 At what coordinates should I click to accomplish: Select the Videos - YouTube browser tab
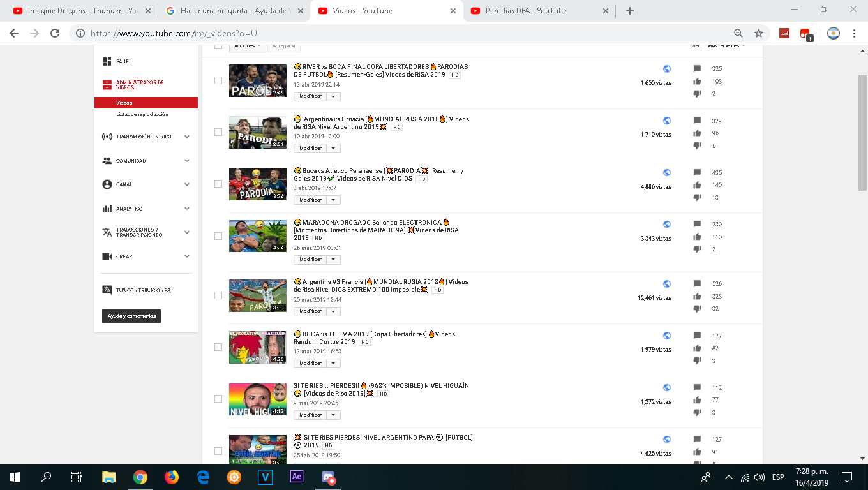point(386,11)
